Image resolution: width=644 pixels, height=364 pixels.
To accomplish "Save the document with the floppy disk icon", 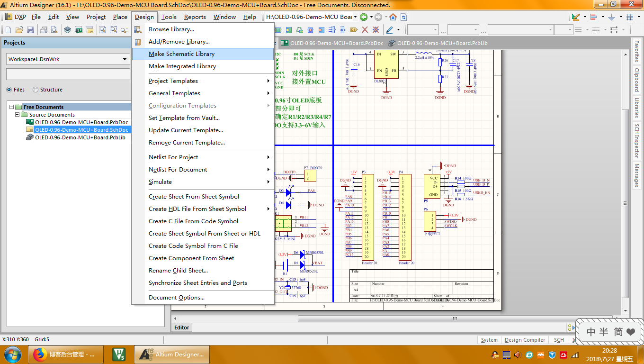I will click(30, 30).
